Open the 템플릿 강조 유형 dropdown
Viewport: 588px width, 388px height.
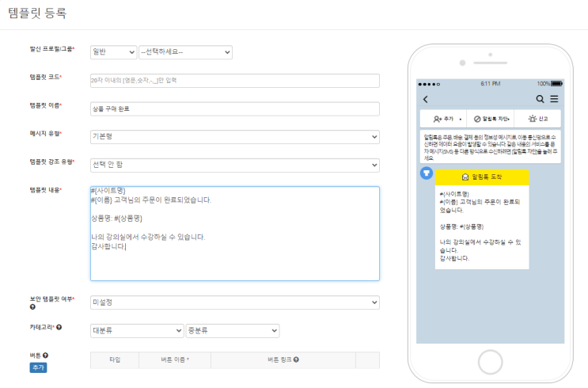click(235, 165)
